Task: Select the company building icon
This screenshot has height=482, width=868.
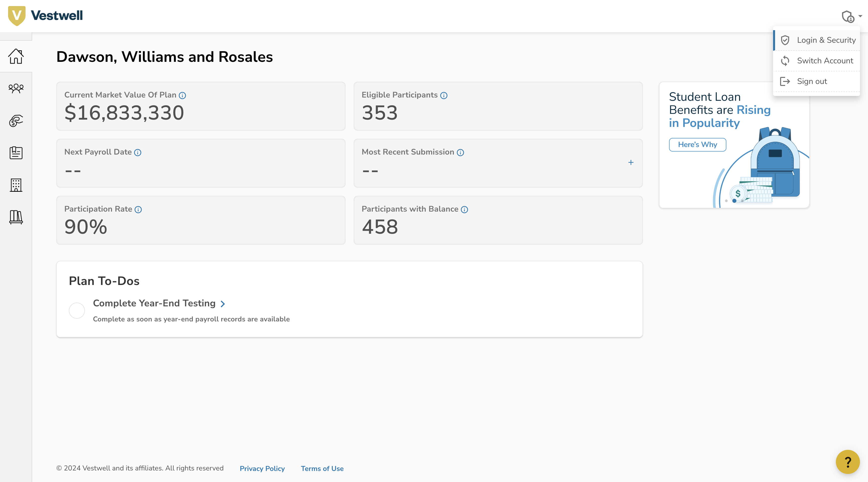Action: coord(16,185)
